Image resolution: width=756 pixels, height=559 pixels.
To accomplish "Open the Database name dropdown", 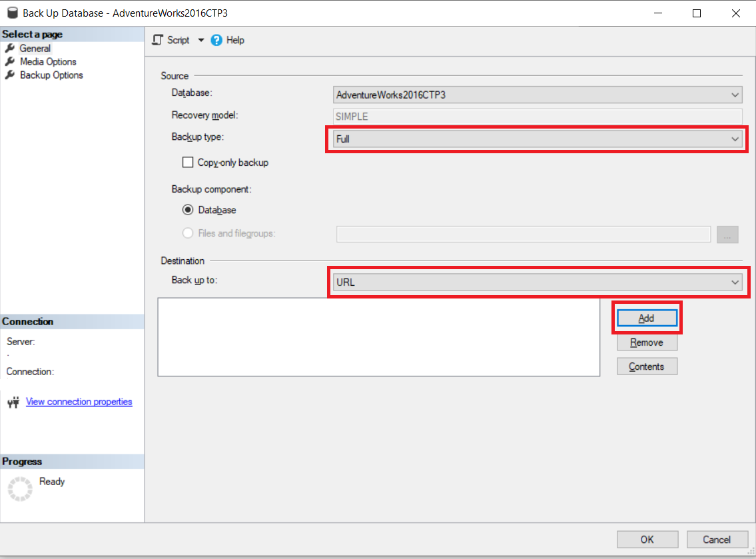I will tap(735, 95).
